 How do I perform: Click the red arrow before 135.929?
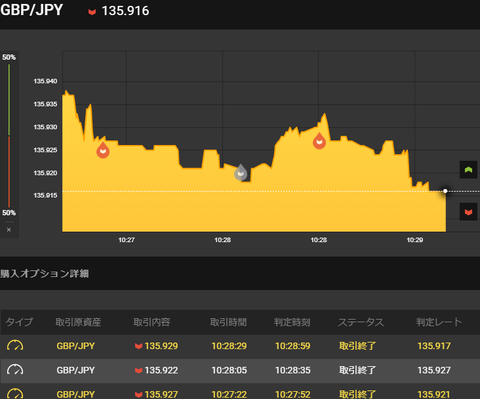(x=139, y=346)
